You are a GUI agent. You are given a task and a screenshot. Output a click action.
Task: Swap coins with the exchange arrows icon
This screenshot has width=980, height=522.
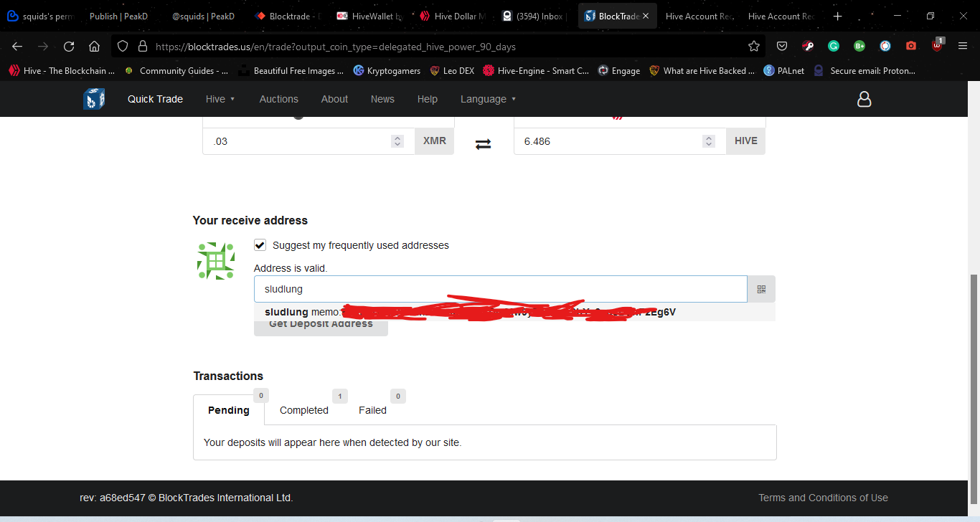coord(484,144)
